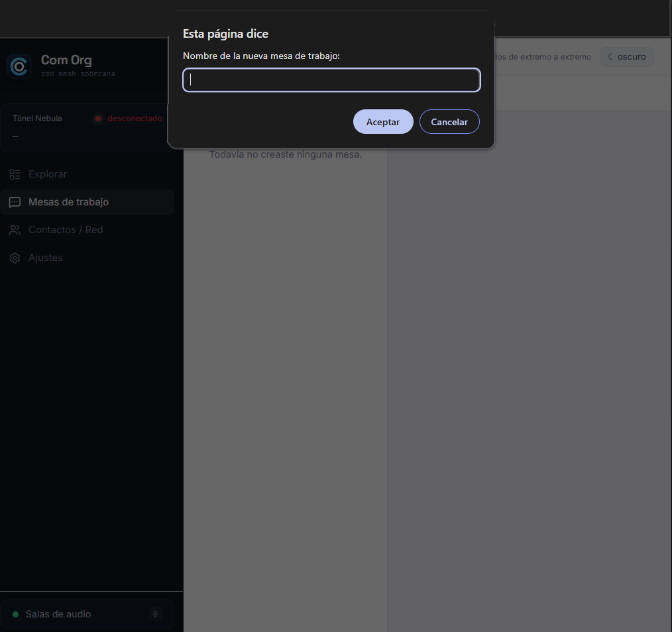Click the desconectado status text
Viewport: 672px width, 632px height.
click(x=135, y=119)
